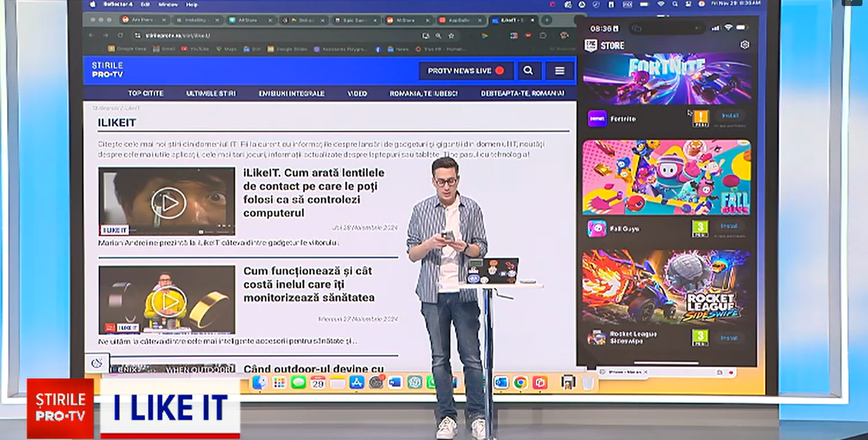Click the search magnifier on Stirile ProTV
The height and width of the screenshot is (440, 868).
pos(528,70)
